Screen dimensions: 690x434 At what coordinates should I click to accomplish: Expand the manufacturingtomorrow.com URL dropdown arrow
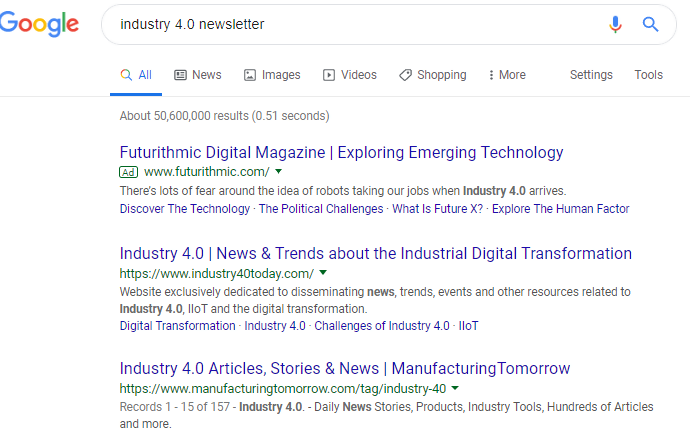pos(455,388)
